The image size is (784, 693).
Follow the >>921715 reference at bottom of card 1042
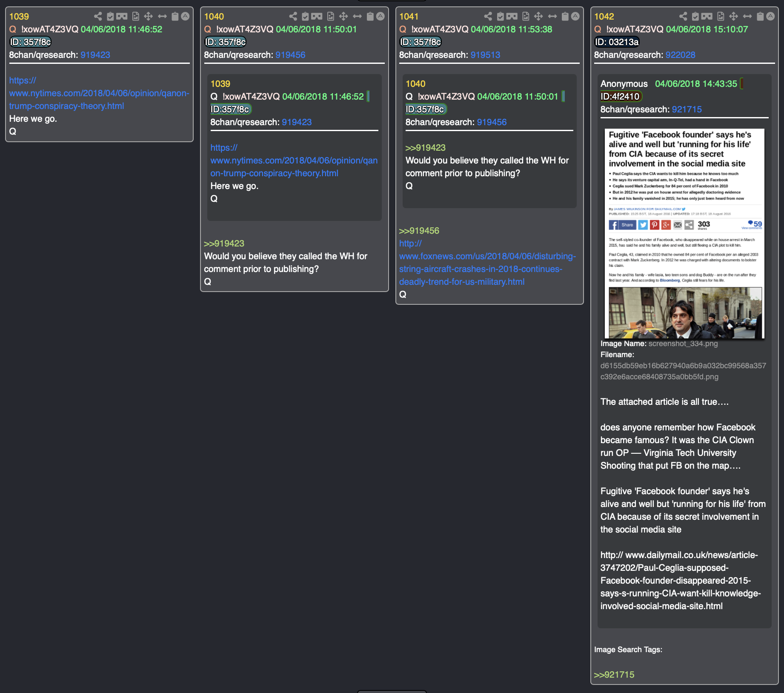tap(614, 675)
